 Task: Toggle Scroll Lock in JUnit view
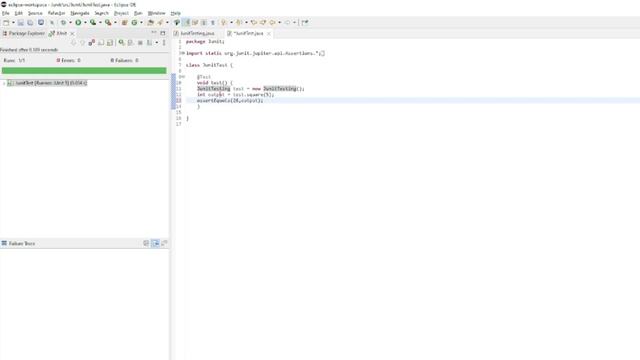tap(109, 42)
